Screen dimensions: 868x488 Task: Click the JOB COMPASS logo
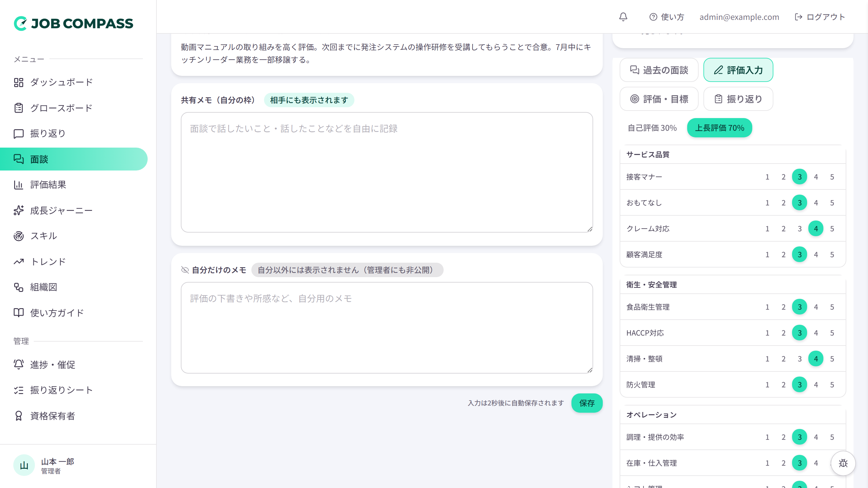[x=74, y=23]
